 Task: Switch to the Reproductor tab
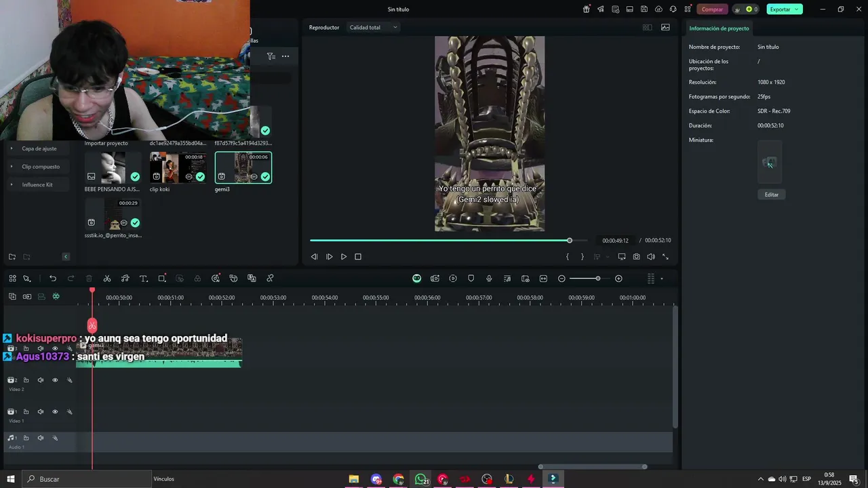[x=324, y=27]
